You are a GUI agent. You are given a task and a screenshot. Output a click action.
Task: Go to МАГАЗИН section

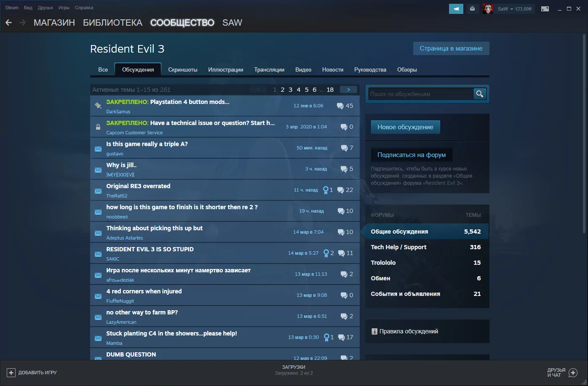click(x=54, y=23)
